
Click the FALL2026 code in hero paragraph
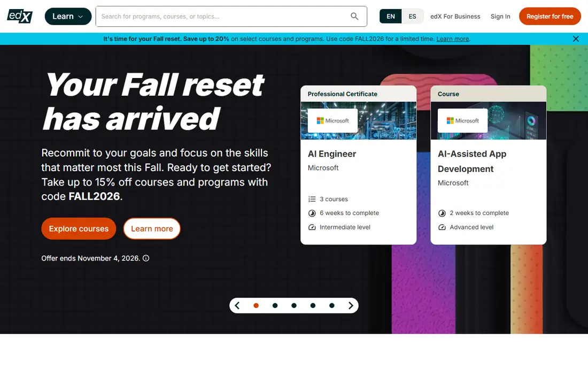[x=94, y=196]
